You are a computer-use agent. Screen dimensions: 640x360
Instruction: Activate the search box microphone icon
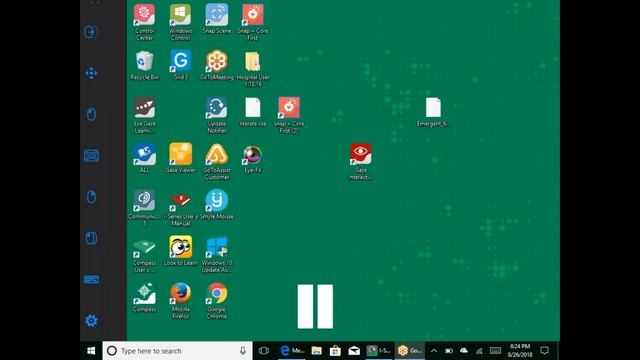(243, 351)
